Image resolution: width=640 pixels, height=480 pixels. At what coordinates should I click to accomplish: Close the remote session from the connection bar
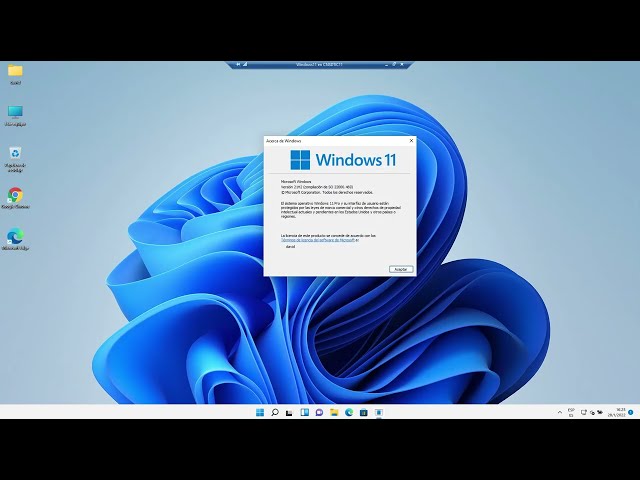pyautogui.click(x=402, y=64)
